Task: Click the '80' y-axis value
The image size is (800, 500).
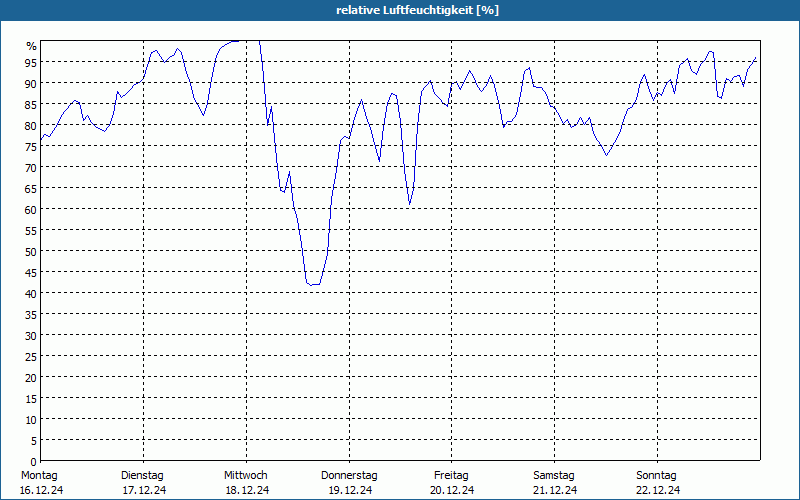Action: coord(31,126)
